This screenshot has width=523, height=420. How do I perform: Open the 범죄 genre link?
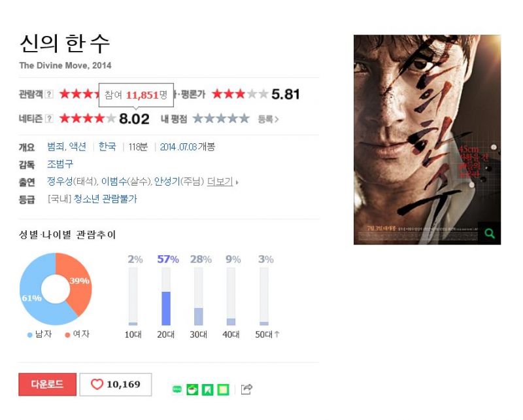56,147
